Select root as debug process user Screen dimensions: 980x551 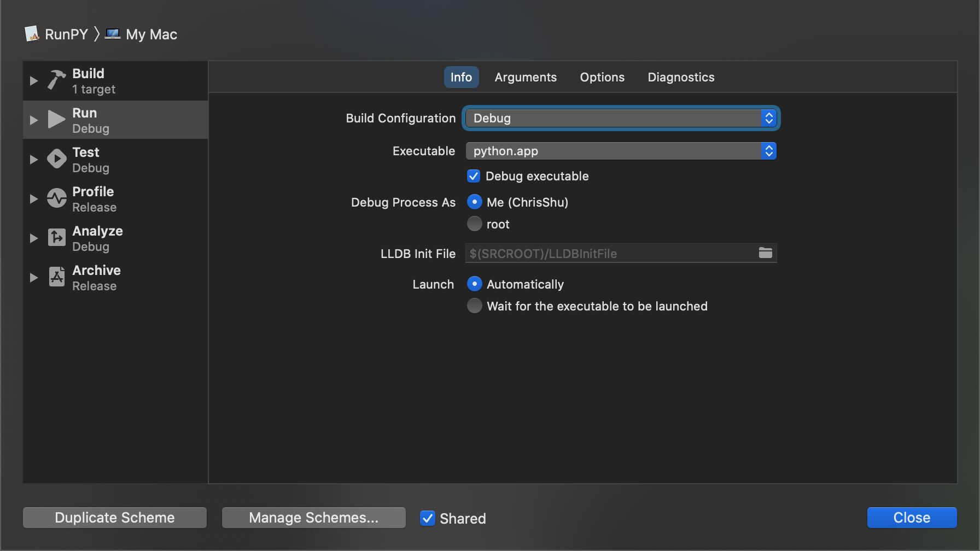(475, 224)
